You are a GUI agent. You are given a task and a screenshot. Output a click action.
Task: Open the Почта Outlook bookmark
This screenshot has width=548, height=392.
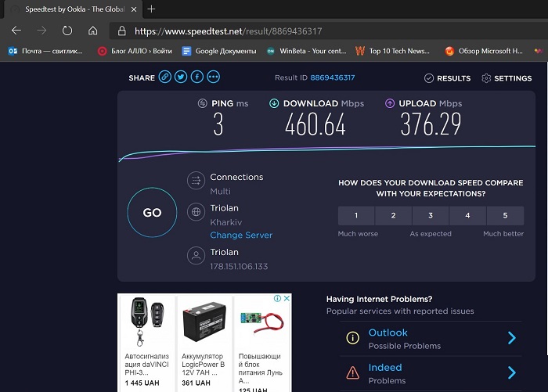point(45,51)
